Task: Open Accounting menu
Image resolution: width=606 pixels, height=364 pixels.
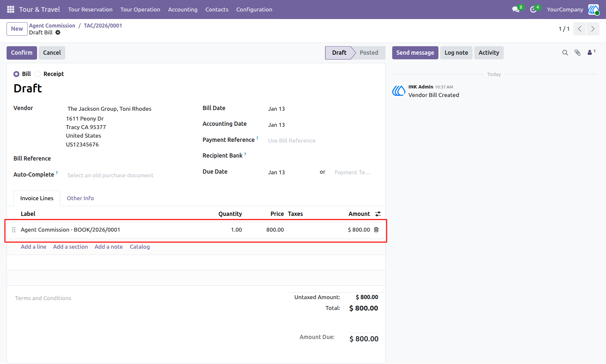Action: (183, 10)
